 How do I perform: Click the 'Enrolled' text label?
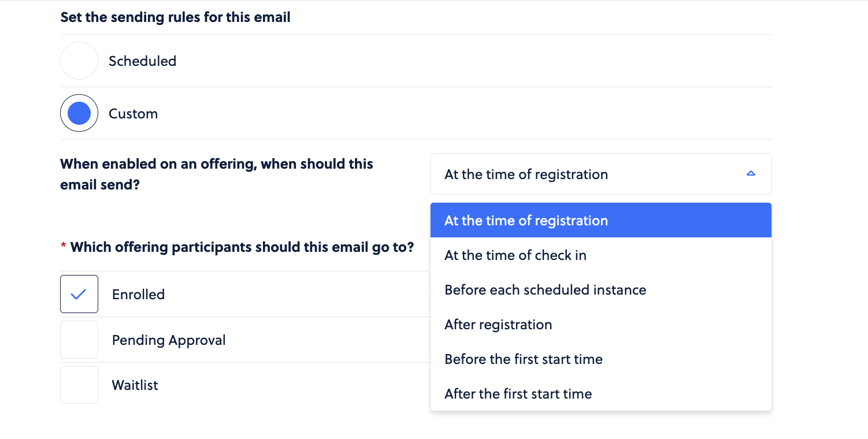(138, 294)
